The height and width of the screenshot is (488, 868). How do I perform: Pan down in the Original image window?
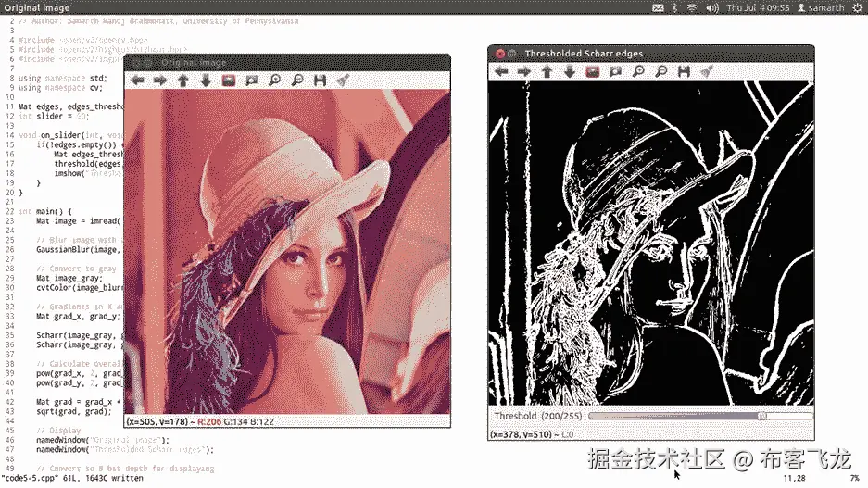206,81
